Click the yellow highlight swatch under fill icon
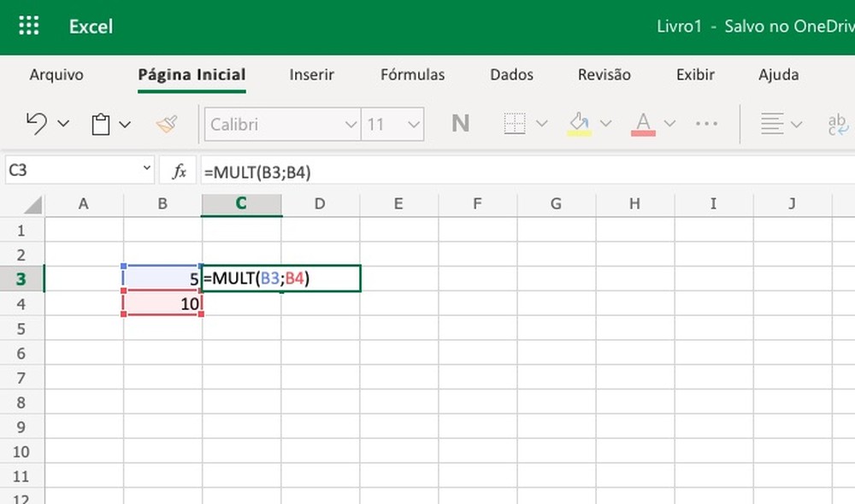Image resolution: width=855 pixels, height=504 pixels. pos(577,131)
